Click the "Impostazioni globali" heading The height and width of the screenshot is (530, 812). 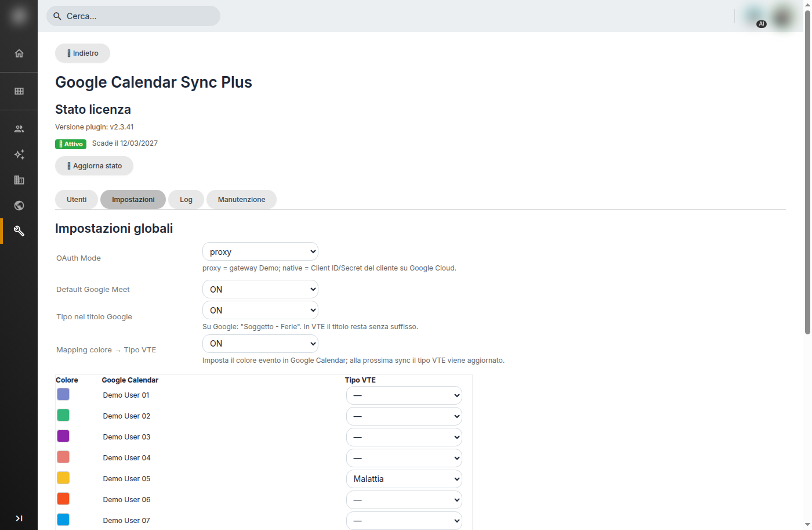tap(114, 228)
